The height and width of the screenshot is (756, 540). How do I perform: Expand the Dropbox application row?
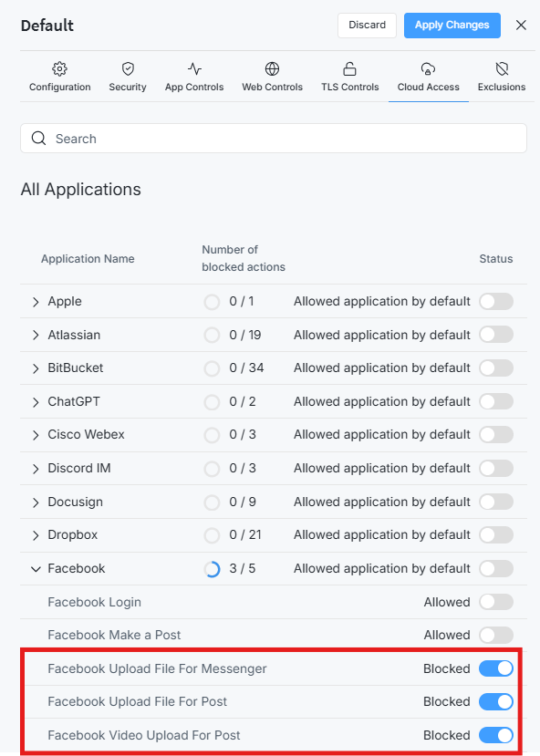pos(36,535)
